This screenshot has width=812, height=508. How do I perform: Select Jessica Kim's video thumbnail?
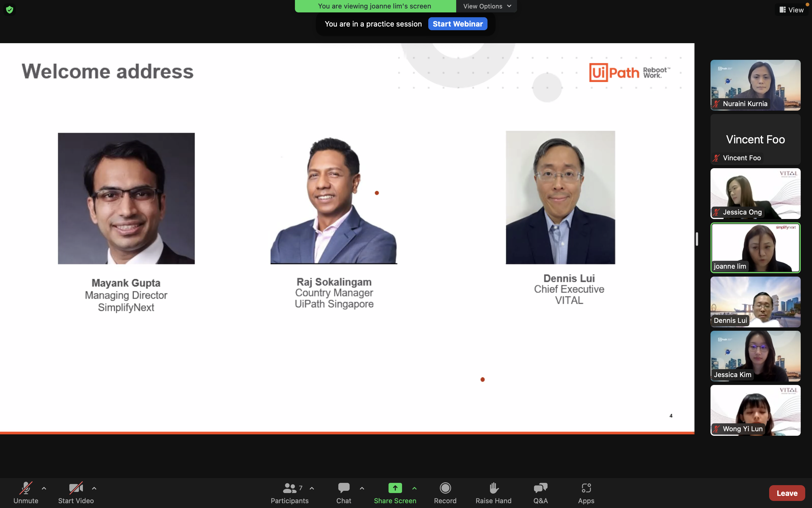coord(755,356)
